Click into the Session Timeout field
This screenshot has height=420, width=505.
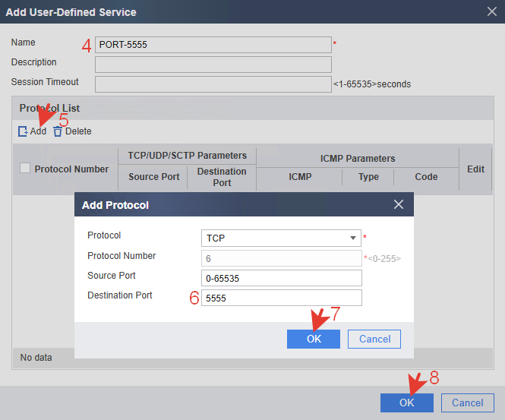click(x=213, y=84)
